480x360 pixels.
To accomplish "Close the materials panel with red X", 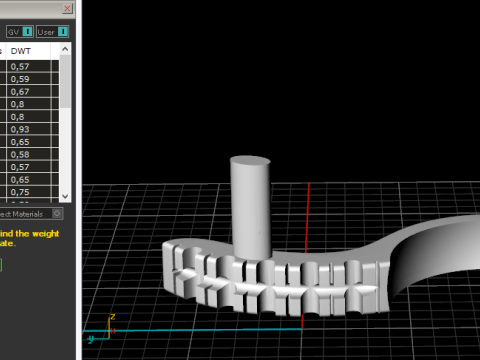I will [67, 8].
